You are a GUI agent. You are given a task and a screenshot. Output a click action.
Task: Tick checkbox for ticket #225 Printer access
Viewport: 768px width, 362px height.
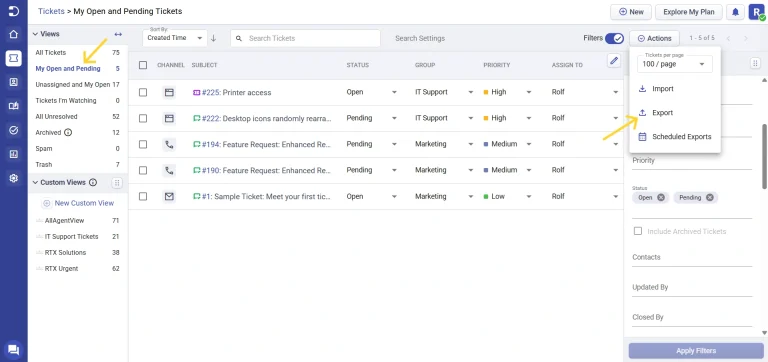tap(143, 92)
